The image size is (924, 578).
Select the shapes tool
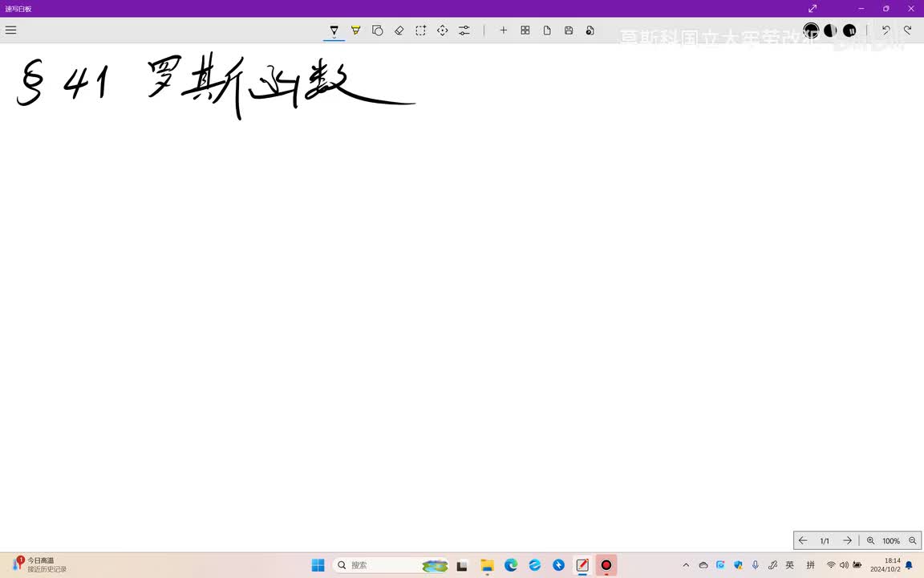(378, 30)
